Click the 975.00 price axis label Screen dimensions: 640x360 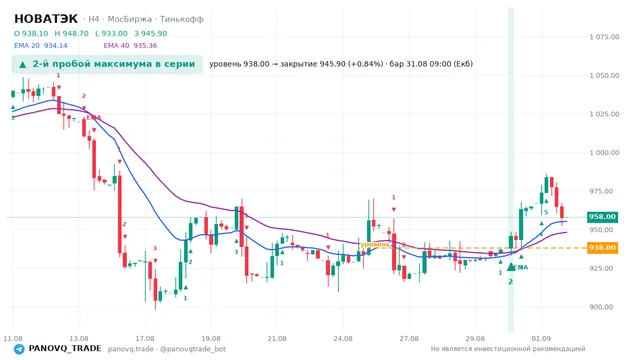[x=601, y=191]
